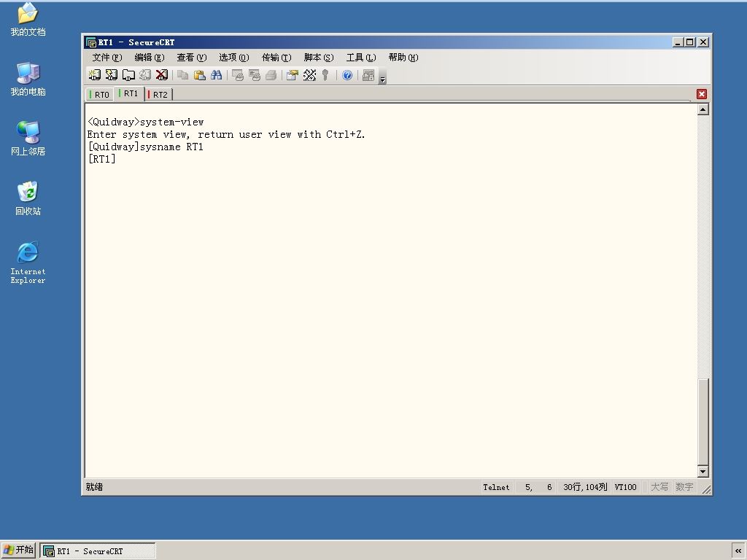Click the "30行, 104列" status entry

(585, 487)
